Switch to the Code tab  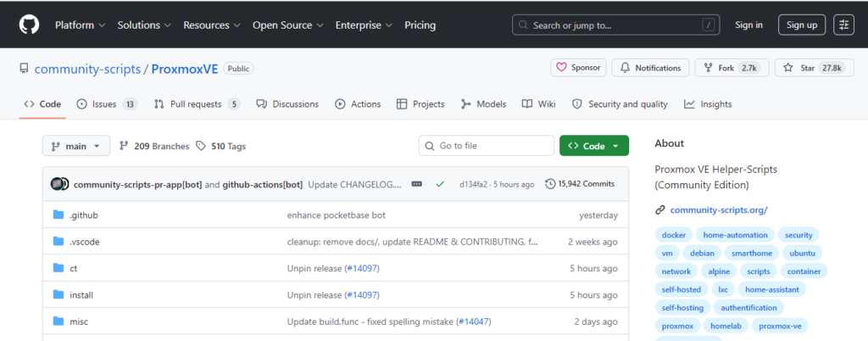point(42,104)
